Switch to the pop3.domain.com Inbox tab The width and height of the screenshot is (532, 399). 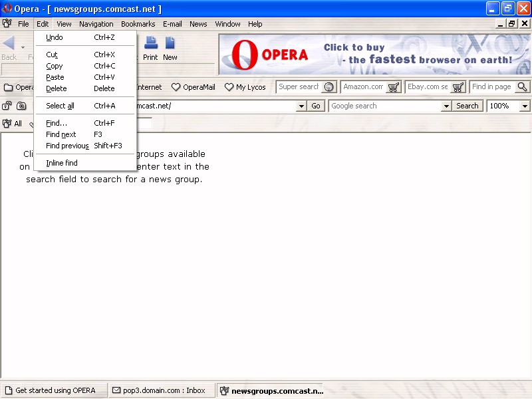coord(162,390)
